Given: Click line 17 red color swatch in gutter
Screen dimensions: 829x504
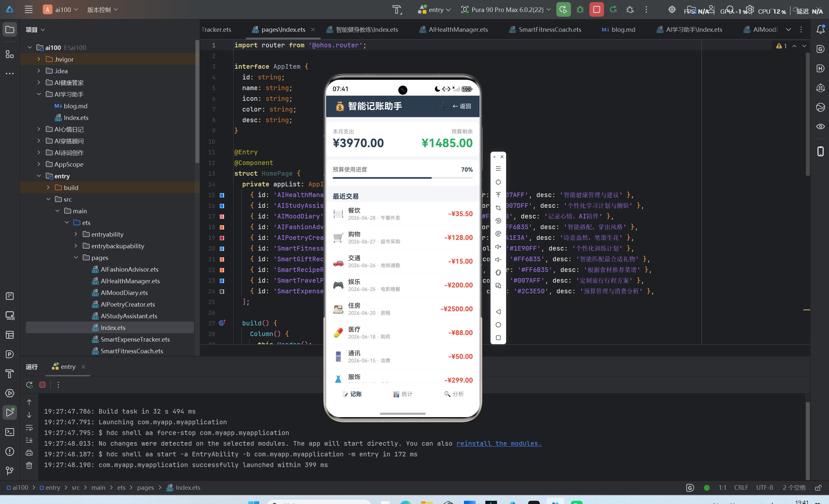Looking at the screenshot, I should pyautogui.click(x=222, y=217).
